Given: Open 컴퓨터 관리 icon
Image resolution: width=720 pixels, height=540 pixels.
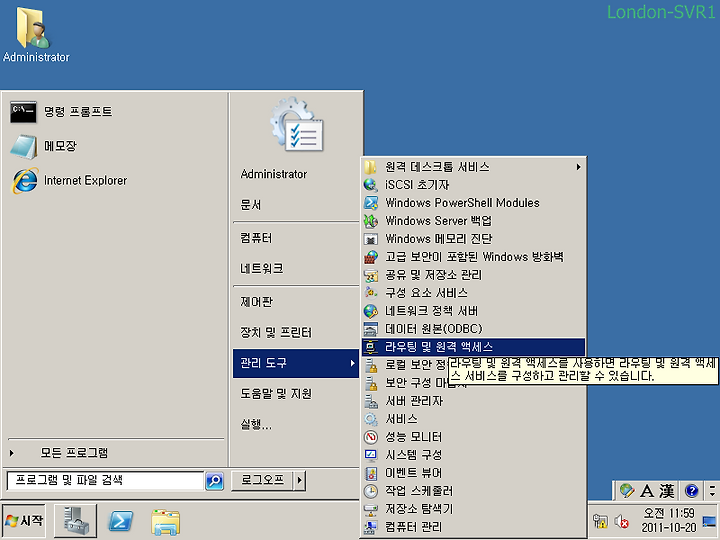Looking at the screenshot, I should pos(371,527).
